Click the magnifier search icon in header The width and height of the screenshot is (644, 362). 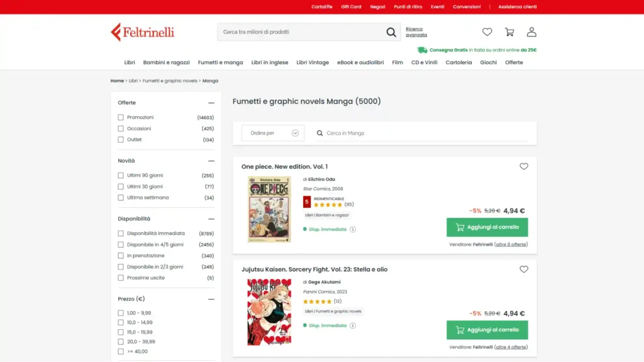[x=391, y=32]
